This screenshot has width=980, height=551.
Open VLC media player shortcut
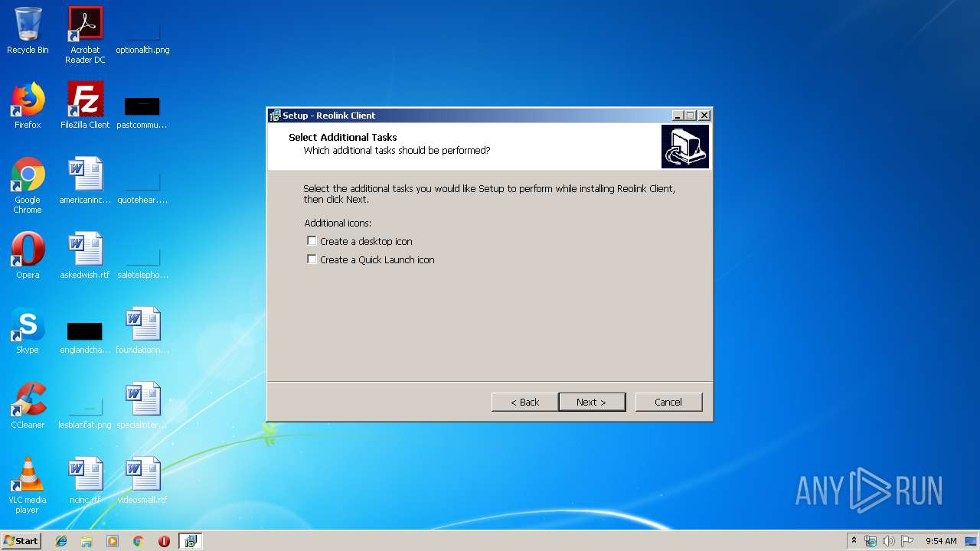[x=28, y=485]
